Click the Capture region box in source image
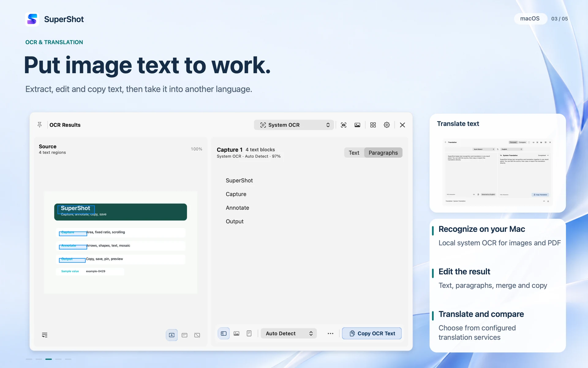The height and width of the screenshot is (368, 588). tap(73, 234)
